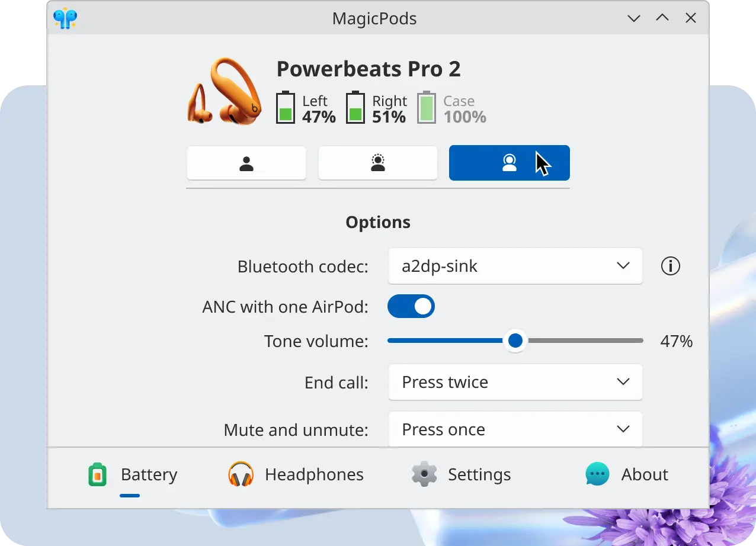Open Bluetooth codec info icon
This screenshot has width=756, height=546.
(x=670, y=266)
